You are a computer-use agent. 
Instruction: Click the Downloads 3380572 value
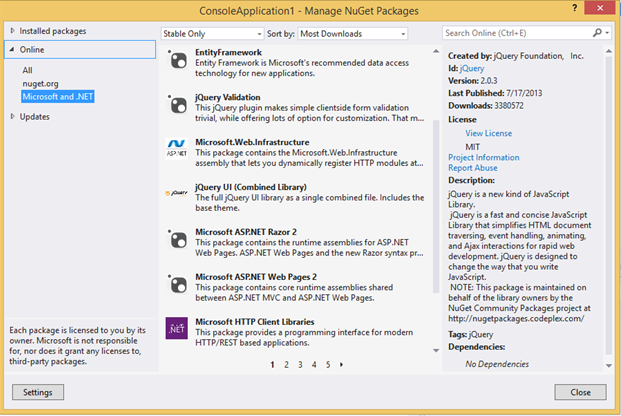[508, 106]
